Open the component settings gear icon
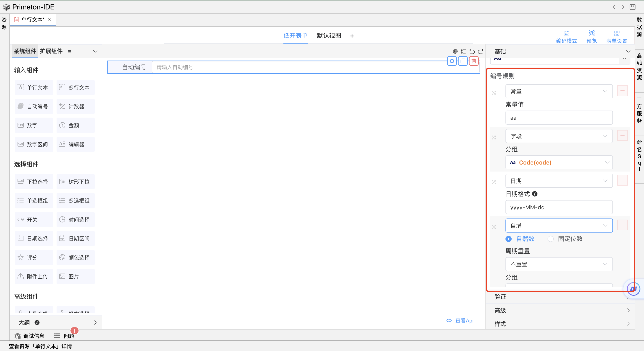This screenshot has height=351, width=644. point(452,61)
